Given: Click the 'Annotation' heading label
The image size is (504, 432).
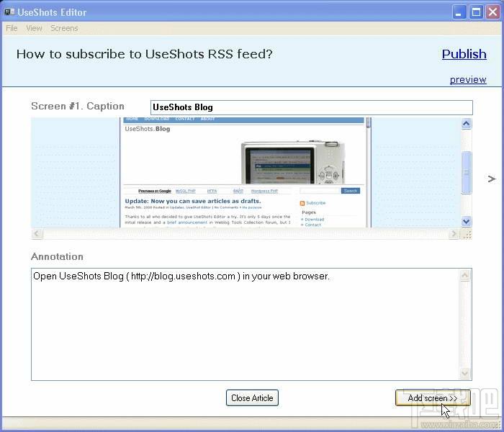Looking at the screenshot, I should (x=57, y=256).
